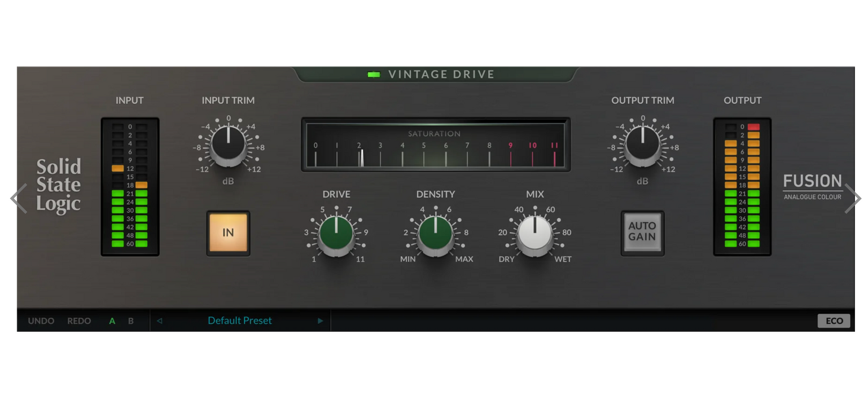Select preset slot A
The width and height of the screenshot is (868, 395).
112,321
